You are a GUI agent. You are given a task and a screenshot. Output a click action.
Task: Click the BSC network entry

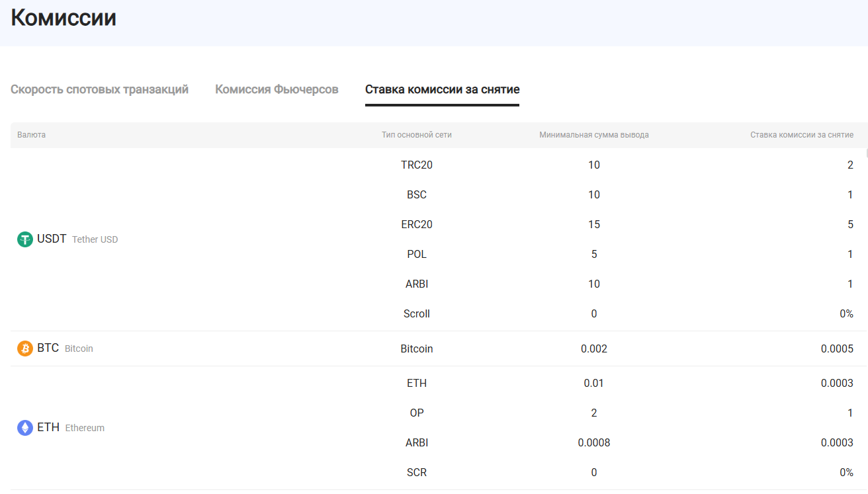(x=417, y=194)
